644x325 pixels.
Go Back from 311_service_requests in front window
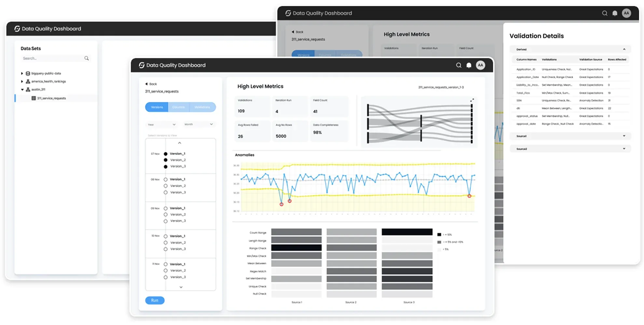[x=151, y=84]
